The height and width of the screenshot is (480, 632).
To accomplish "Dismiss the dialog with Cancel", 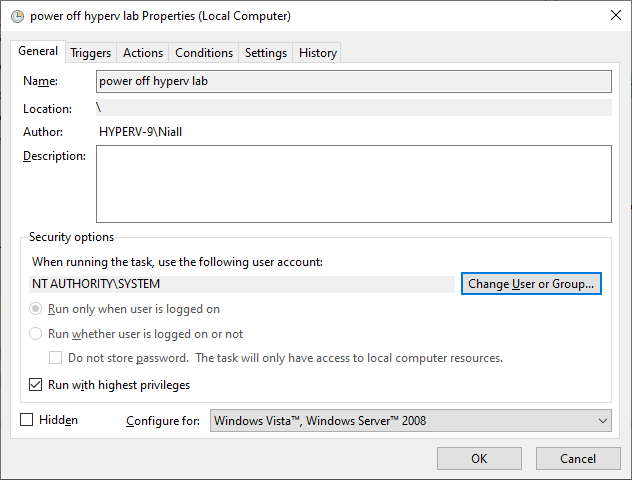I will pyautogui.click(x=578, y=459).
